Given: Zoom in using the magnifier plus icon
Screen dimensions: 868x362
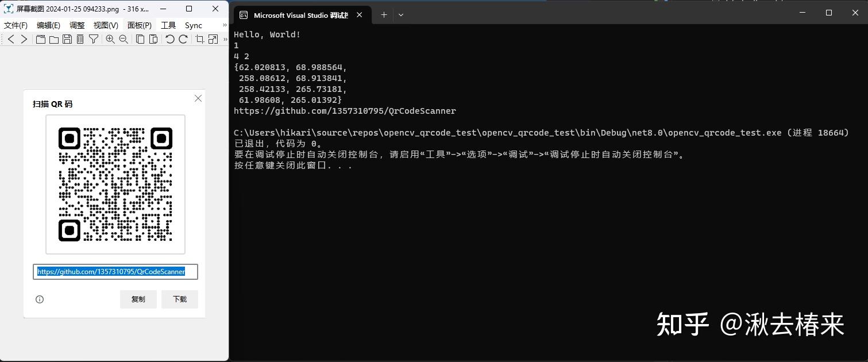Looking at the screenshot, I should tap(110, 39).
